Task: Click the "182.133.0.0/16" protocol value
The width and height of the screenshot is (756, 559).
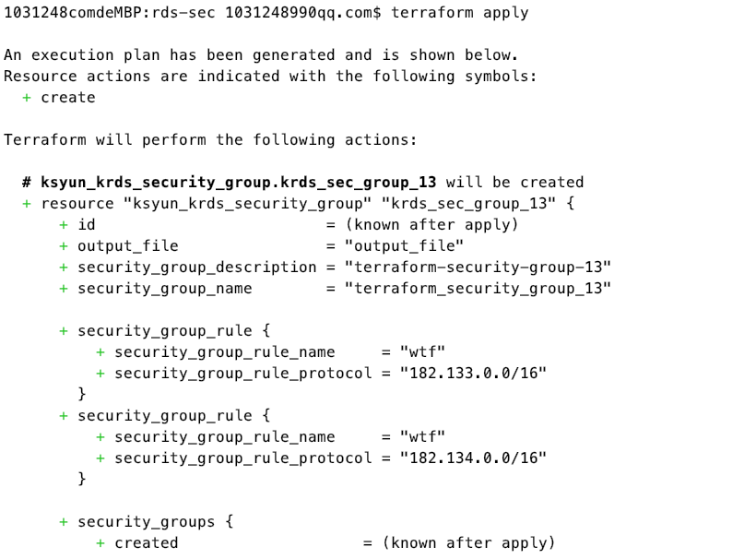Action: click(x=473, y=374)
